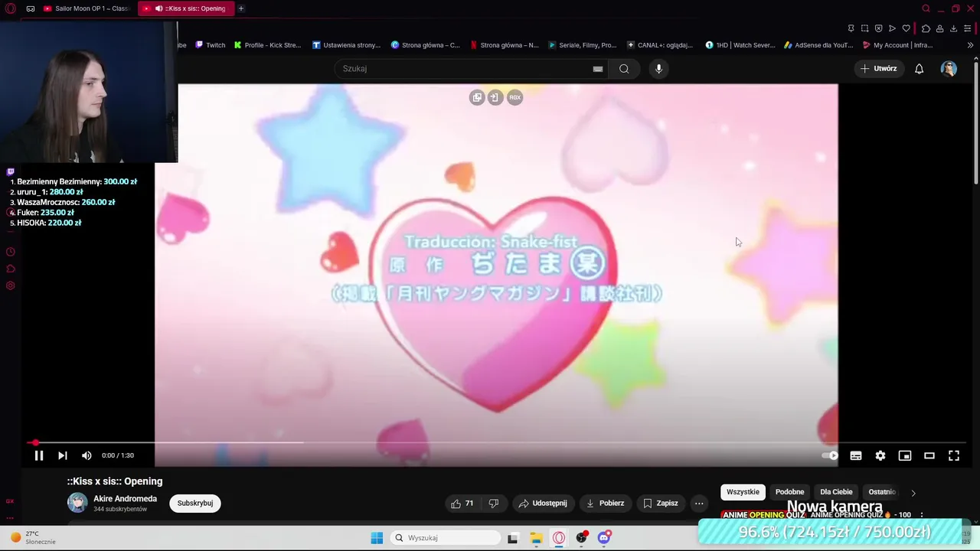Open Opera GX tab islands icon
Viewport: 980px width, 551px height.
point(31,8)
